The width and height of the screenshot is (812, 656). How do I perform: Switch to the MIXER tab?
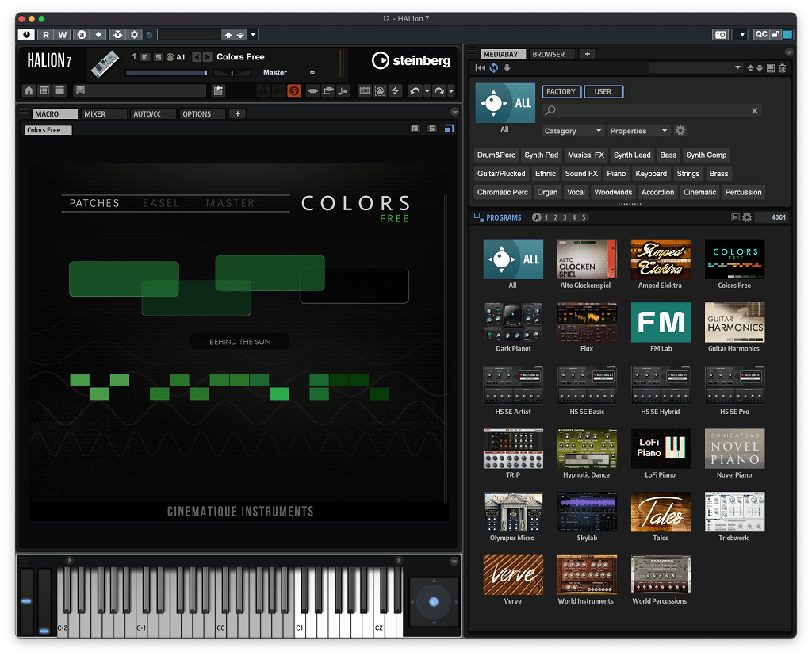pyautogui.click(x=103, y=114)
